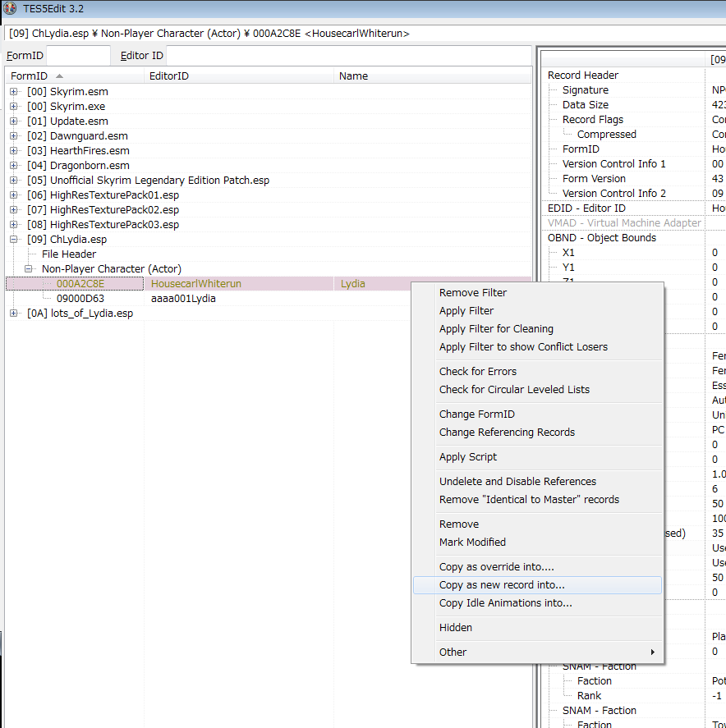Select VMAD - Virtual Machine Adapter row

[623, 223]
